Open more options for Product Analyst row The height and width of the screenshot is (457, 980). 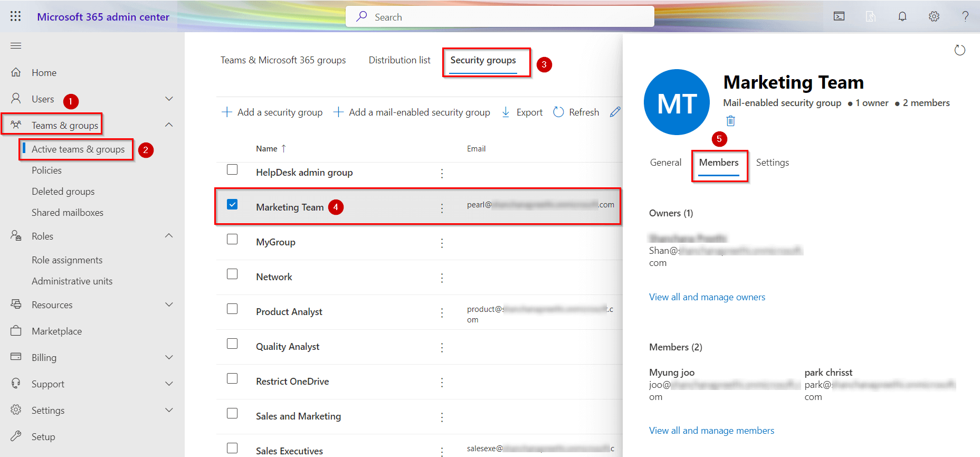(442, 312)
